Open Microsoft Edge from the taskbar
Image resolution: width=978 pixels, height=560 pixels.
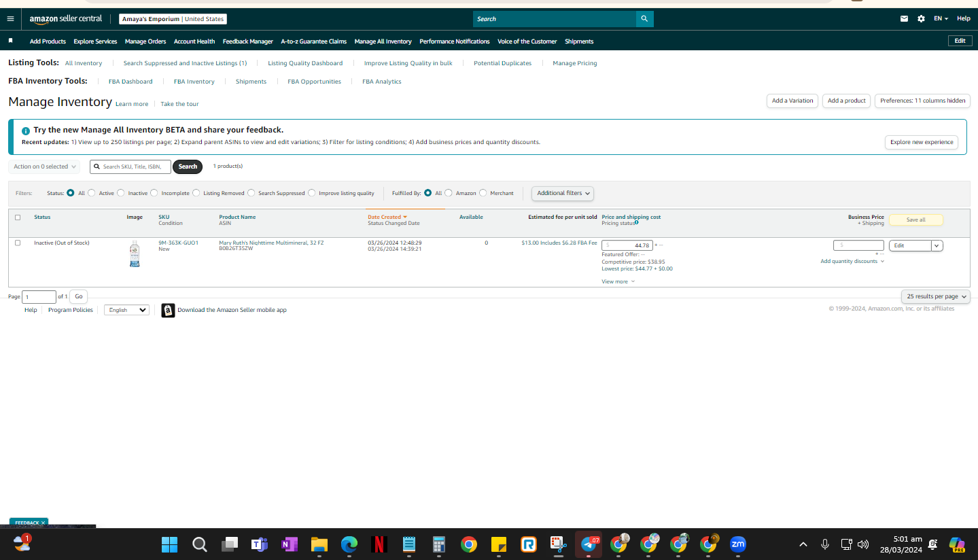click(349, 544)
